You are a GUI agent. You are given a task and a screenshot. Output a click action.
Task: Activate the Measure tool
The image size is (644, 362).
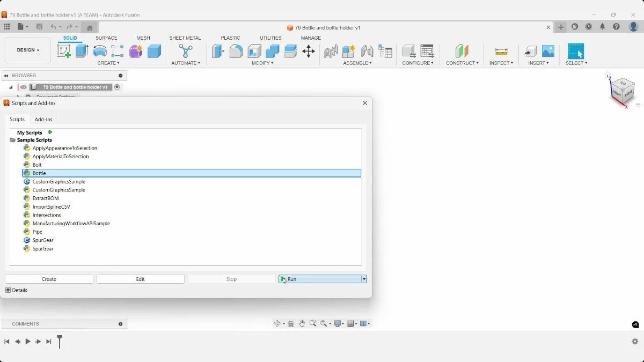501,51
